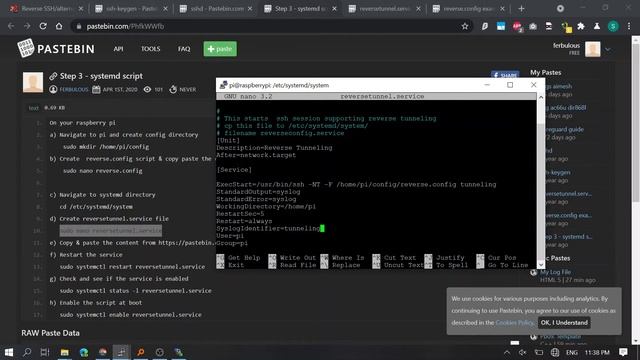Open the browser home page
640x360 pixels.
[59, 26]
